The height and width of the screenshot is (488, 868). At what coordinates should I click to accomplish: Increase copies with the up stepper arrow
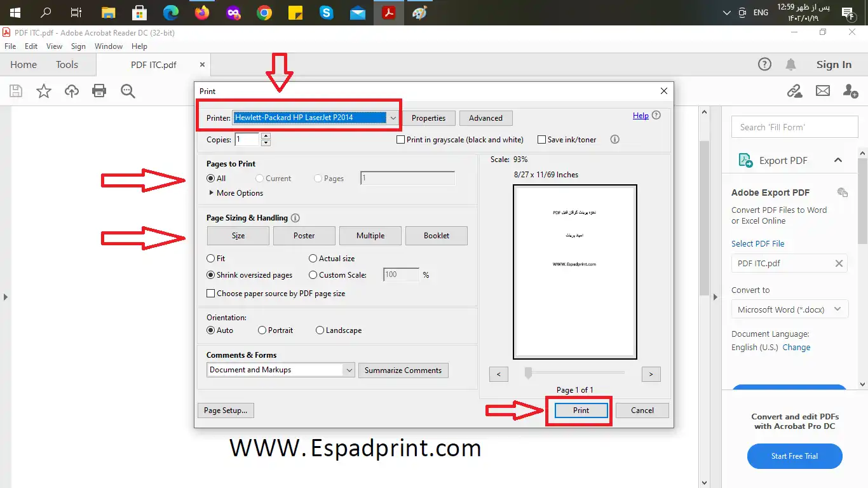pos(266,135)
